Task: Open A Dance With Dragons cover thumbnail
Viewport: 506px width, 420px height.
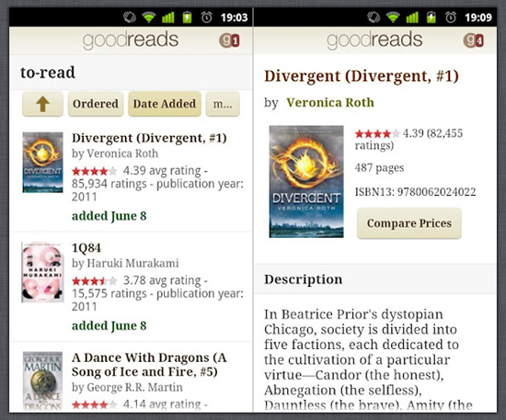Action: [x=42, y=381]
